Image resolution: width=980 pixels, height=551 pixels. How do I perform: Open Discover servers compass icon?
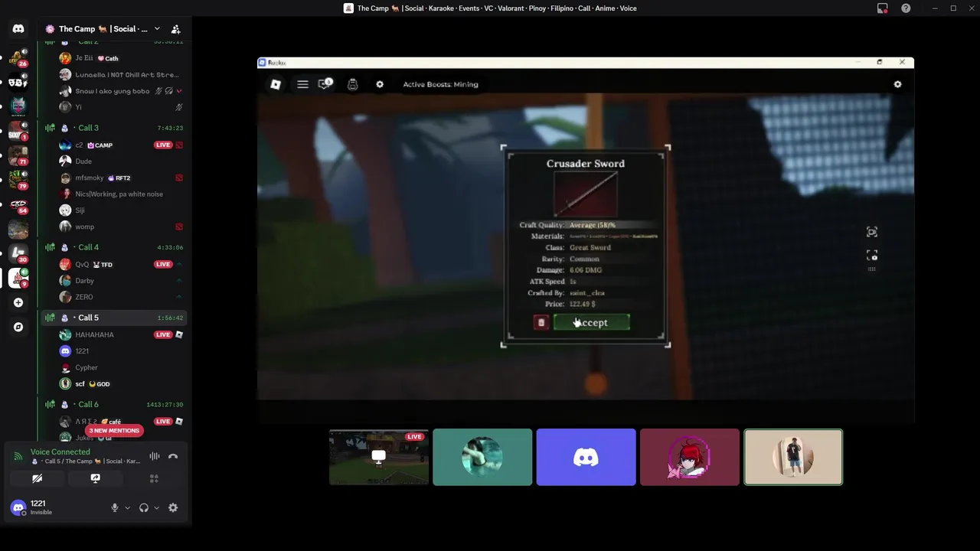(x=18, y=327)
